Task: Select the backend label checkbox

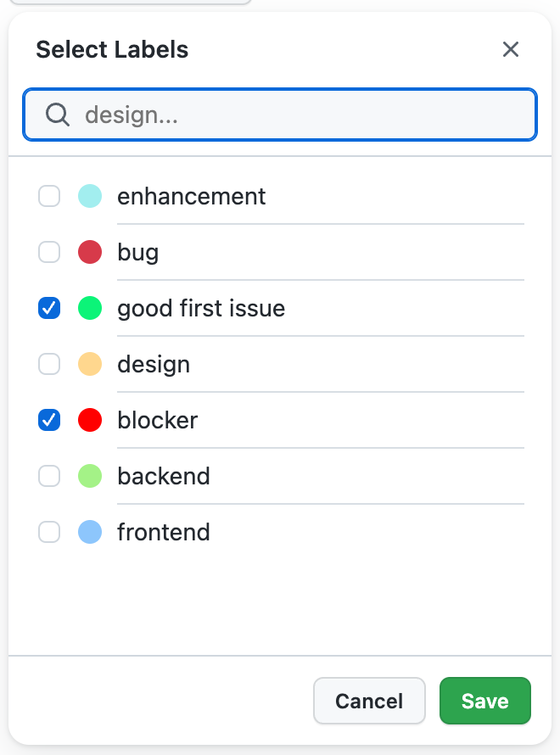Action: pyautogui.click(x=49, y=477)
